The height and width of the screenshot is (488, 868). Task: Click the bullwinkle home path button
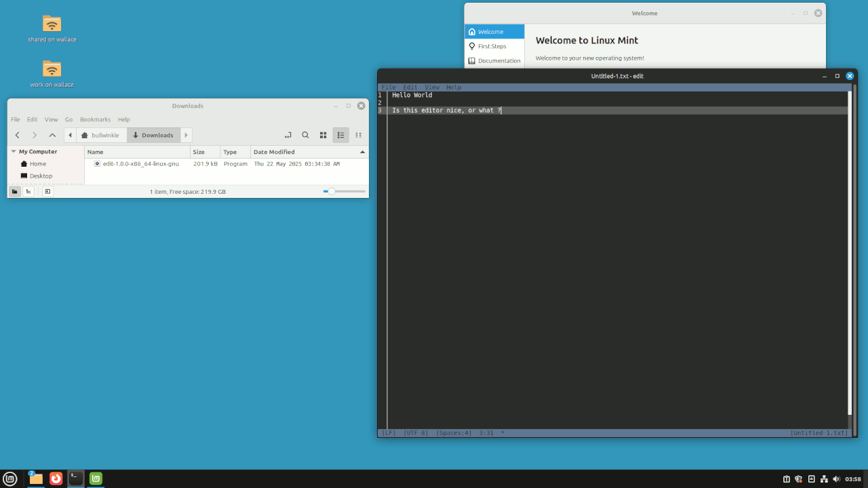(x=100, y=135)
